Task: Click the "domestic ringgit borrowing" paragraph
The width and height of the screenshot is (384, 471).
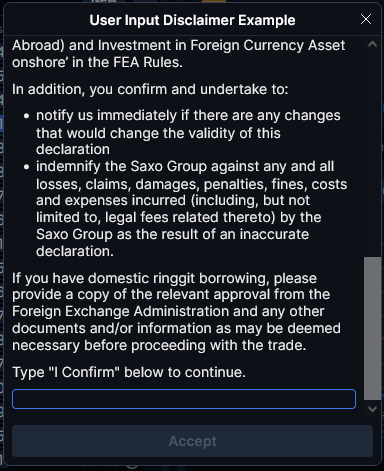Action: click(x=176, y=312)
